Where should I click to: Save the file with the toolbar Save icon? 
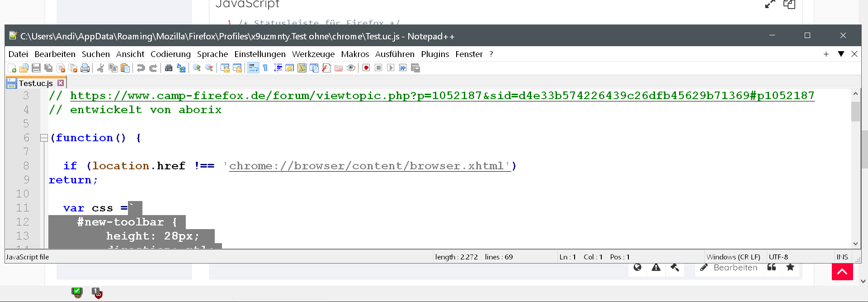36,68
